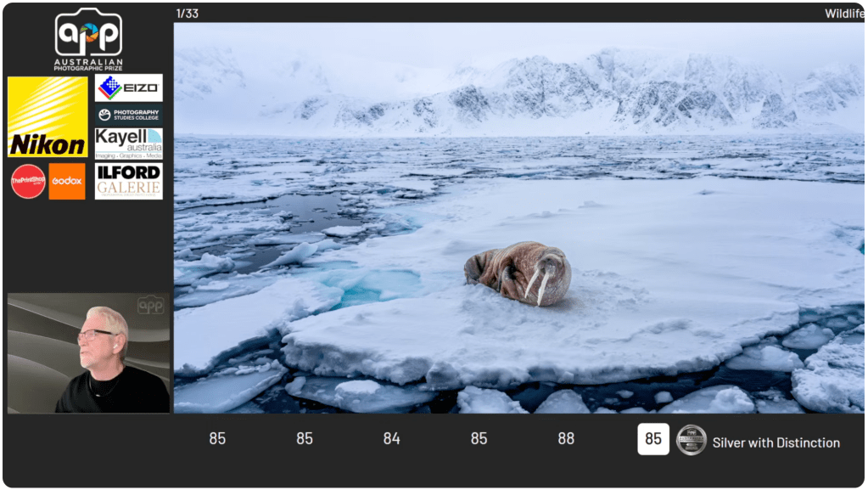Select the Wildlife category label

844,13
